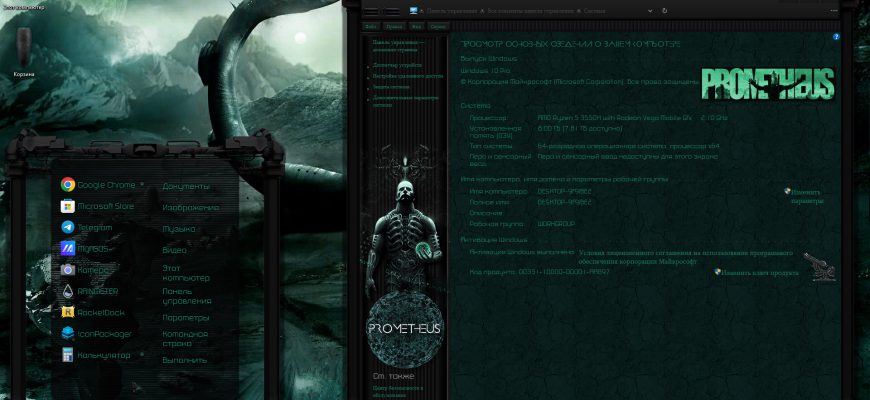Expand Калькулятор jump list arrow
This screenshot has width=870, height=400.
click(143, 355)
